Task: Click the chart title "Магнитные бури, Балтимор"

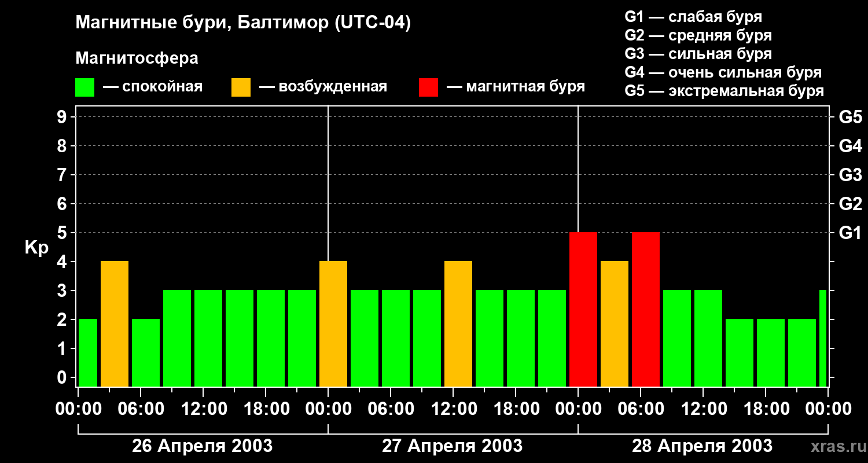Action: tap(243, 23)
